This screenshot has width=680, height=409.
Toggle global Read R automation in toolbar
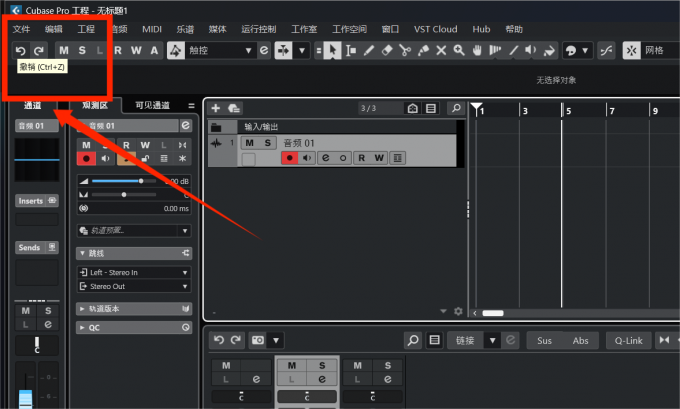pyautogui.click(x=118, y=50)
